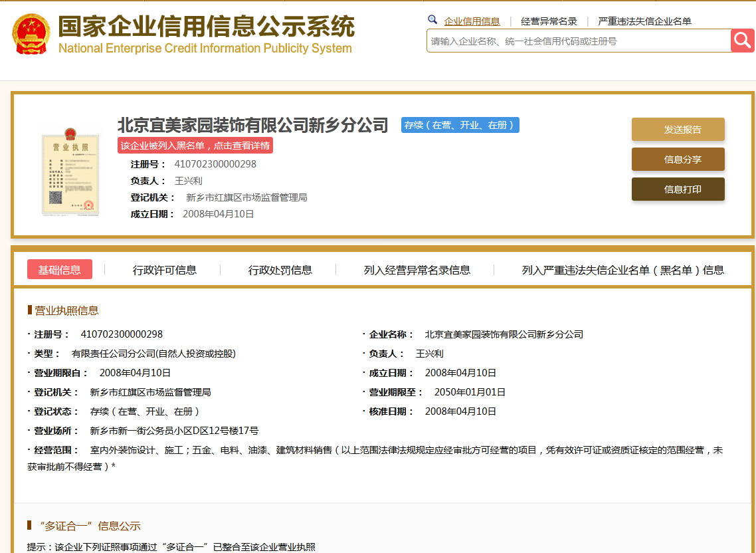The height and width of the screenshot is (553, 756).
Task: Switch to the 基础信息 tab
Action: click(x=60, y=270)
